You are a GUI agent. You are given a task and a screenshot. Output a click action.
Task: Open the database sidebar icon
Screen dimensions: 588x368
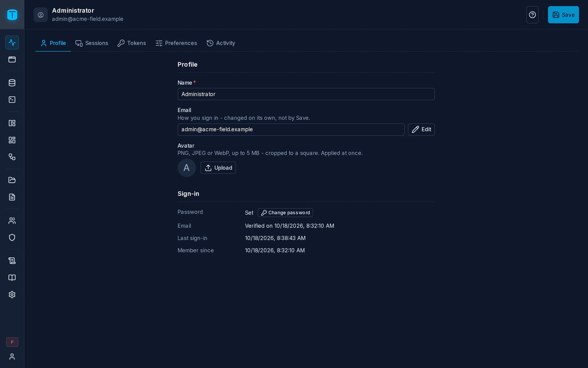pyautogui.click(x=12, y=83)
